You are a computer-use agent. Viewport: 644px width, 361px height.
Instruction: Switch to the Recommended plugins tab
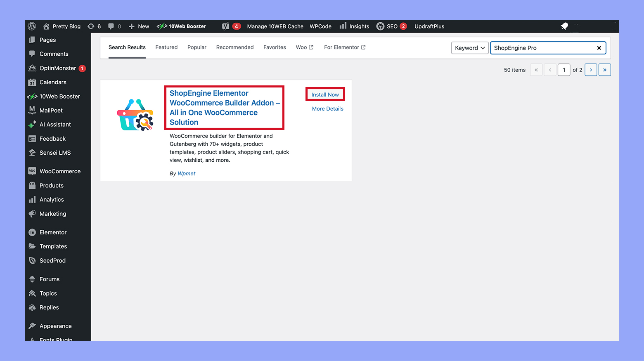click(x=235, y=47)
